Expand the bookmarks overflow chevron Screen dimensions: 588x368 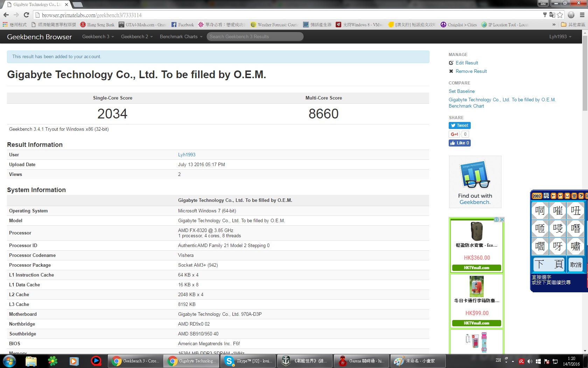coord(554,25)
